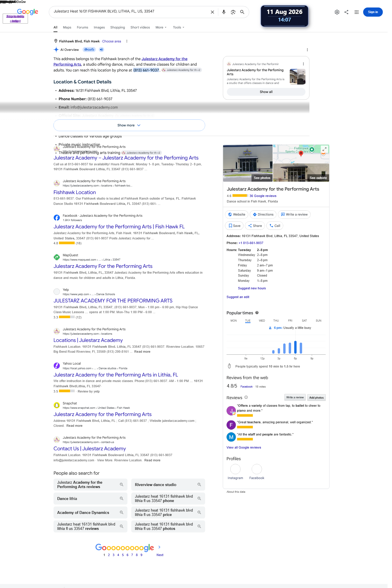392x588 pixels.
Task: Open the Tools dropdown
Action: tap(179, 27)
